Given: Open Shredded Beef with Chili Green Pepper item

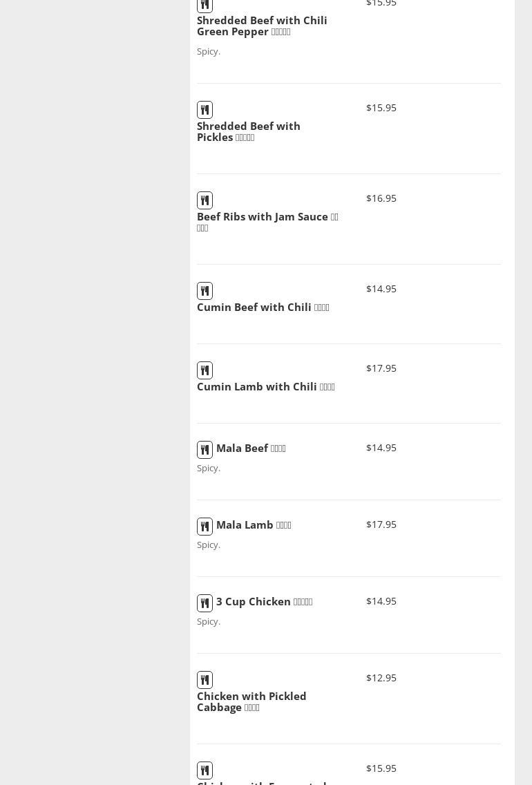Looking at the screenshot, I should click(261, 26).
